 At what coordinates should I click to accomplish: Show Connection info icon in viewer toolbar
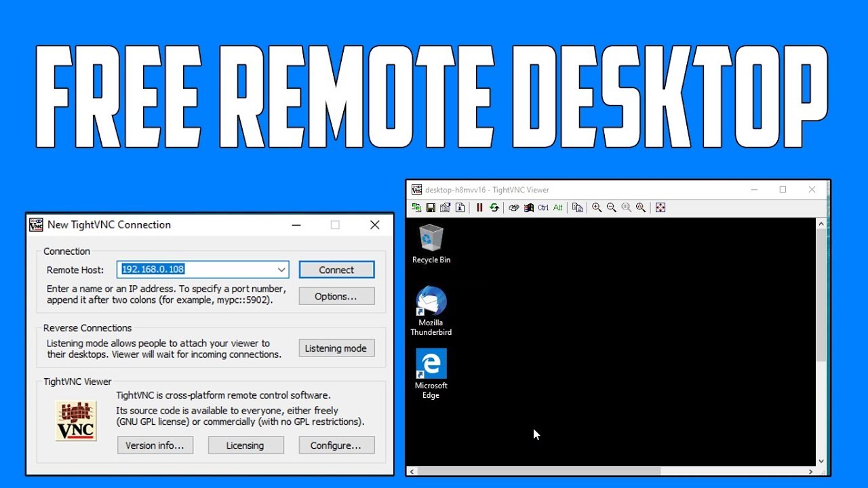(x=460, y=207)
